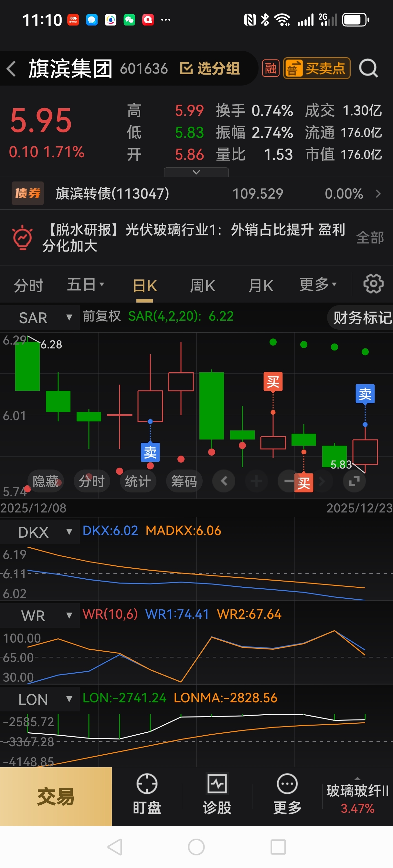Open the 统计 range statistics button
Screen dimensions: 393x868
tap(138, 481)
